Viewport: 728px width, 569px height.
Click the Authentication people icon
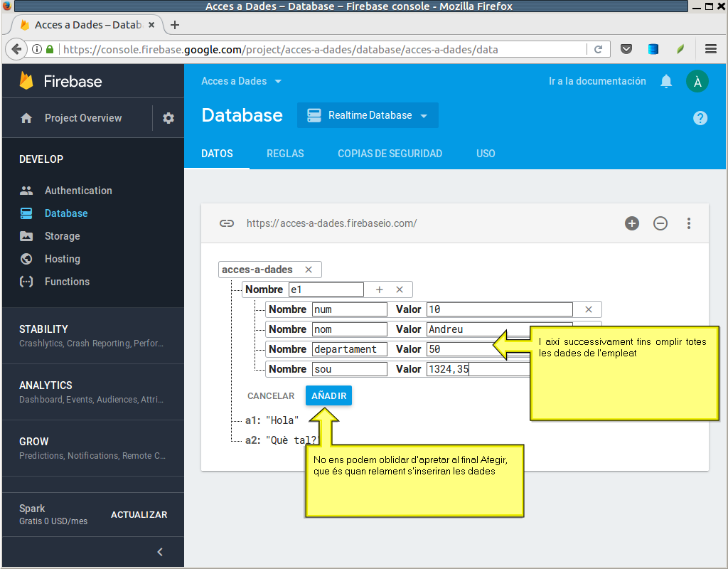[x=26, y=191]
